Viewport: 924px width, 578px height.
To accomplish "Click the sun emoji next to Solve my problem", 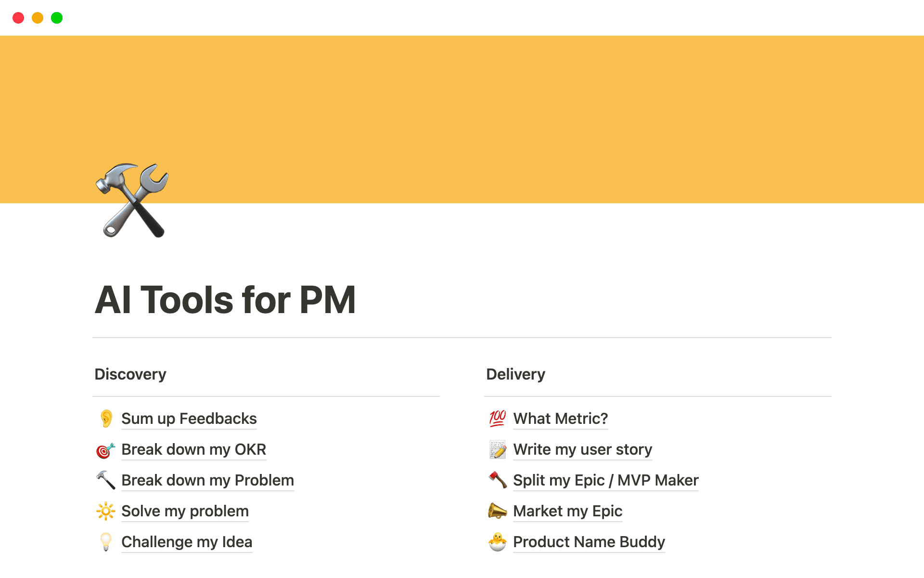I will 105,511.
